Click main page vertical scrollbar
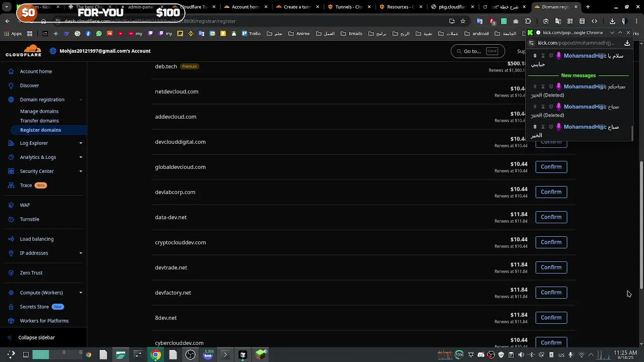 click(641, 224)
